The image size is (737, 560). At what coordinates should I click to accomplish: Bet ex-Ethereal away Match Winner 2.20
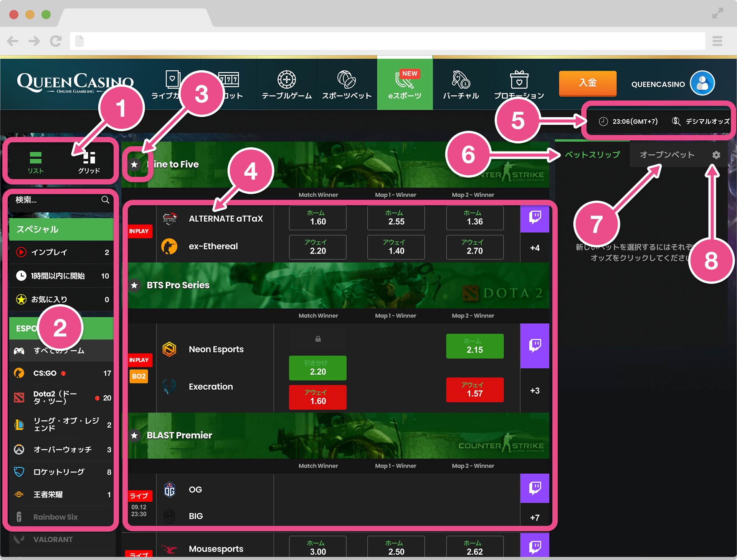(x=318, y=247)
